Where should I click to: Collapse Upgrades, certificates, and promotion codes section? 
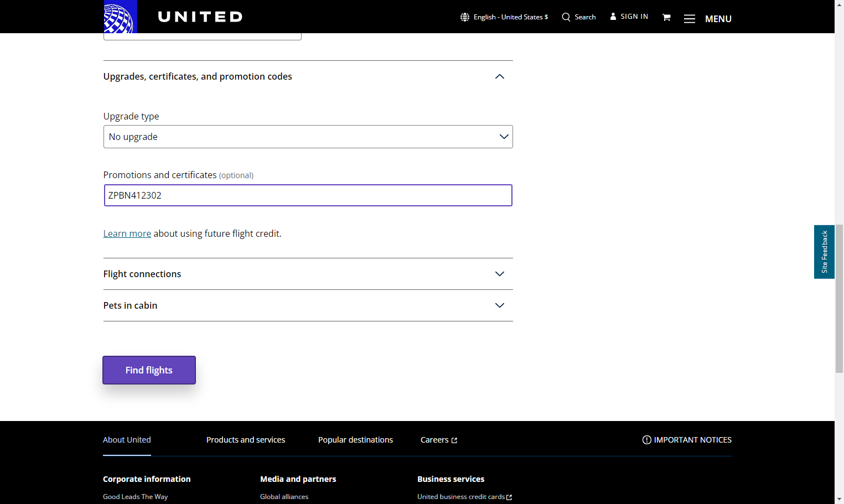pyautogui.click(x=308, y=76)
